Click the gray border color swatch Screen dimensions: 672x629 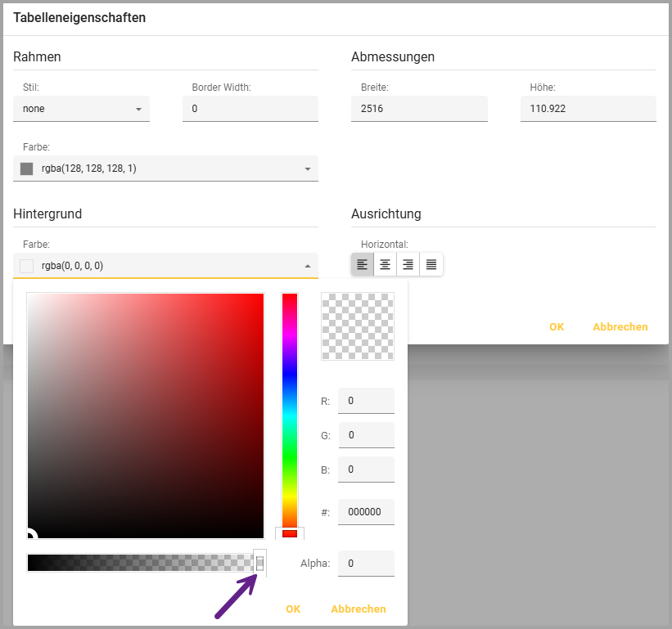click(26, 168)
